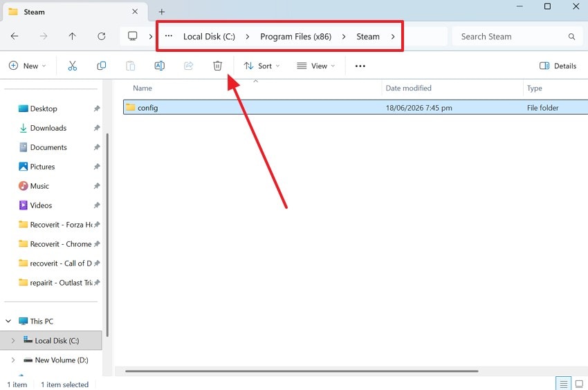
Task: Expand Local Disk (C:) in sidebar tree
Action: pyautogui.click(x=13, y=340)
